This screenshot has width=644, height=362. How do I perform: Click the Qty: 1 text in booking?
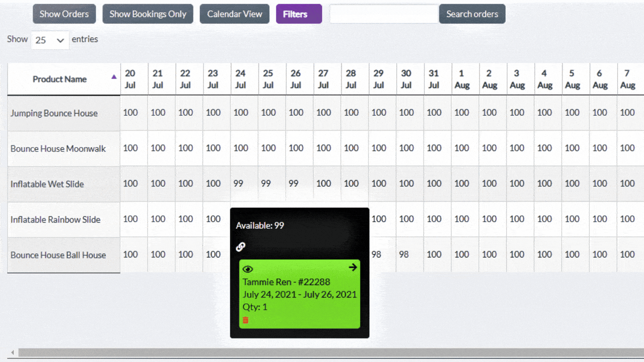[x=255, y=307]
